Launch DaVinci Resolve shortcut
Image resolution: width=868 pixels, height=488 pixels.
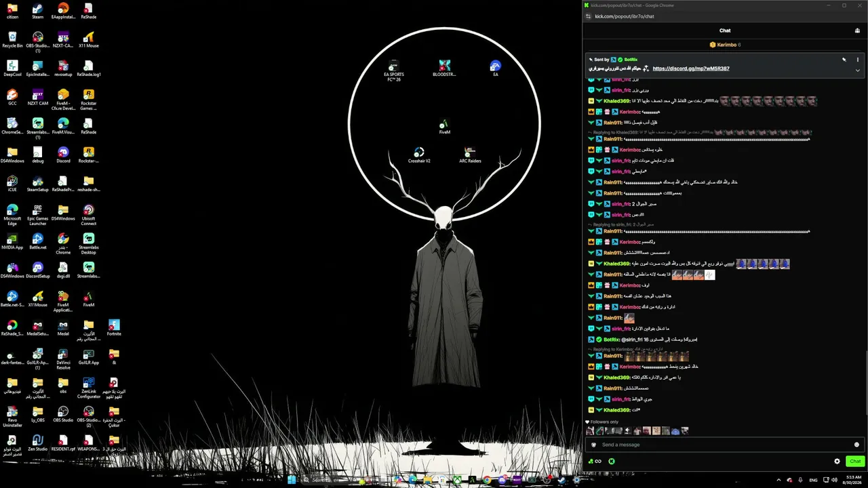coord(63,359)
